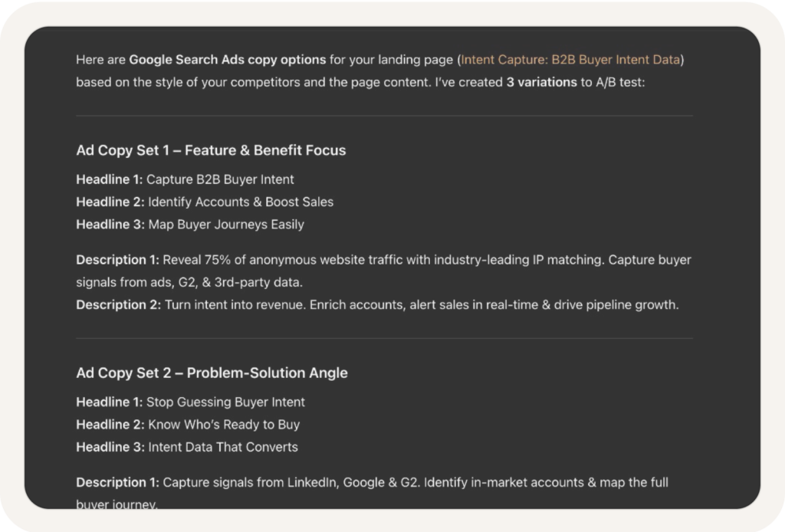Click the 'Headline 3:' label under Ad Copy Set 2
The width and height of the screenshot is (785, 532).
(x=110, y=447)
